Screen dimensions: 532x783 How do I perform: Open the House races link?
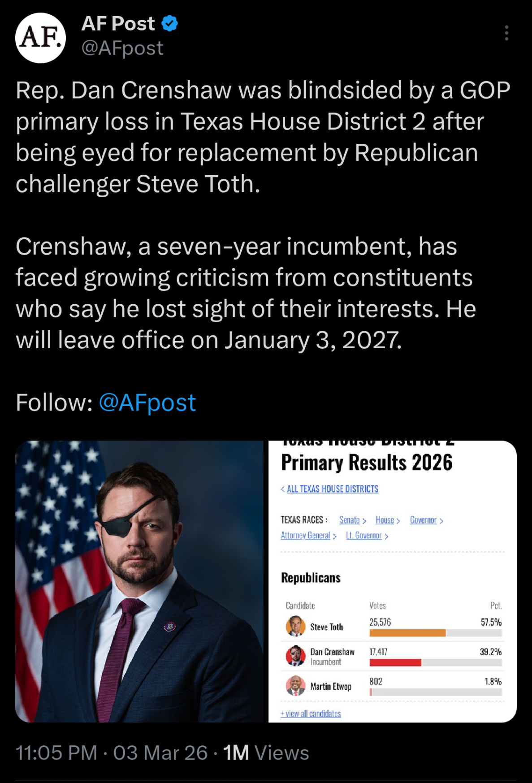tap(385, 520)
